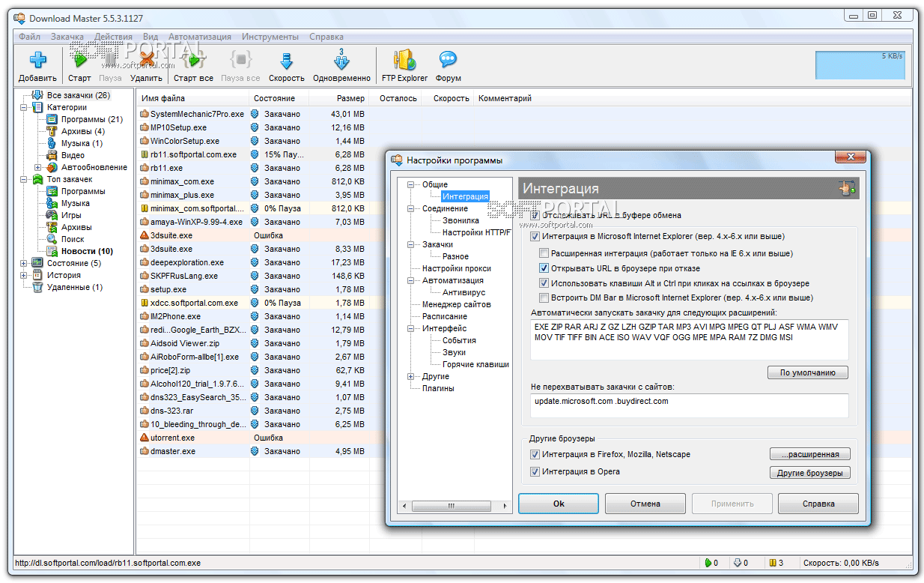Expand the Другие node in settings tree

410,376
